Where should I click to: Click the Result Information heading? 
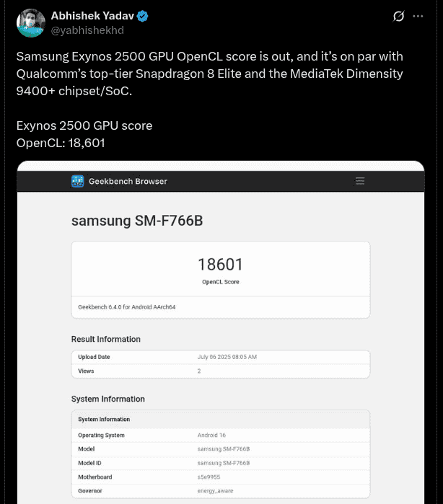coord(106,339)
